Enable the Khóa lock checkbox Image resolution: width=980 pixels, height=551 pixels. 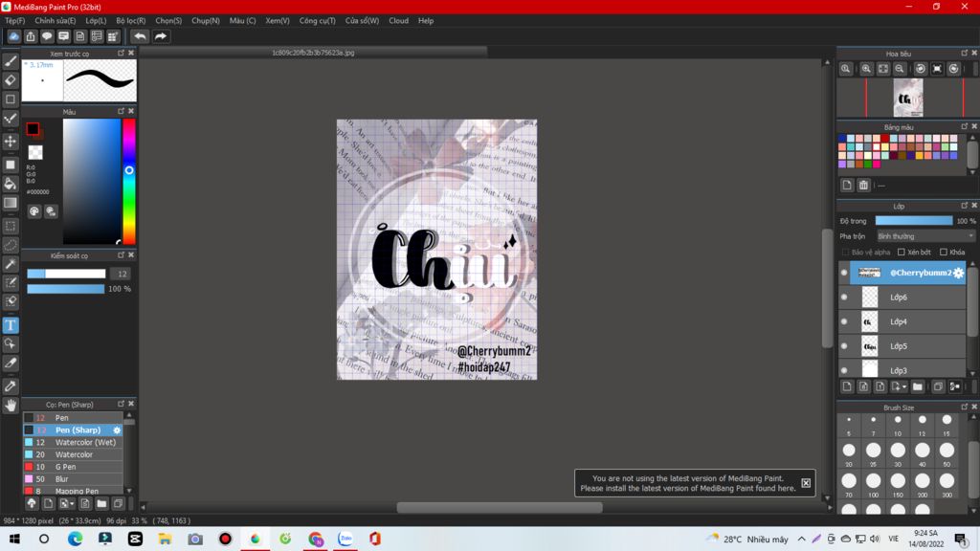(944, 253)
